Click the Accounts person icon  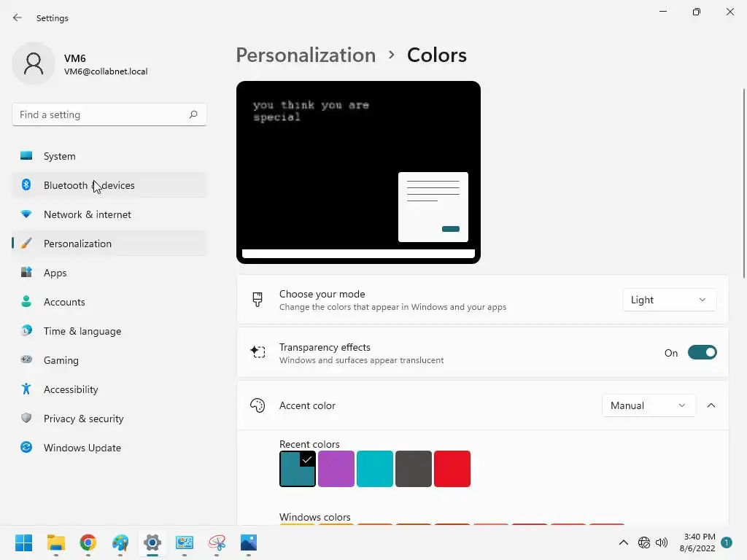(26, 301)
